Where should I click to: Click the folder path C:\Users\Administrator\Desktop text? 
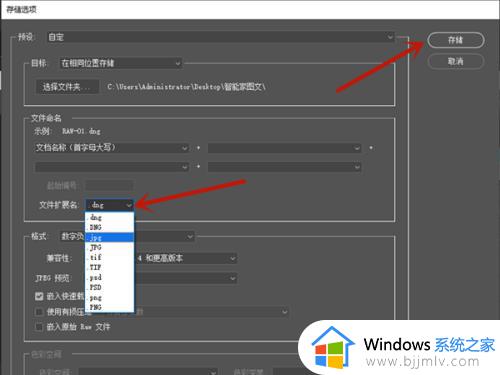tap(186, 87)
